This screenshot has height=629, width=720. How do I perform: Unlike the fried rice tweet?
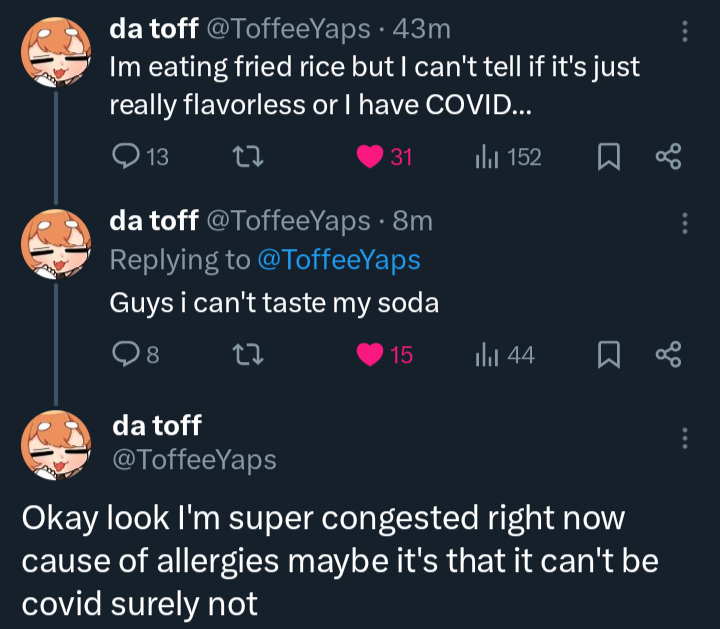tap(371, 157)
